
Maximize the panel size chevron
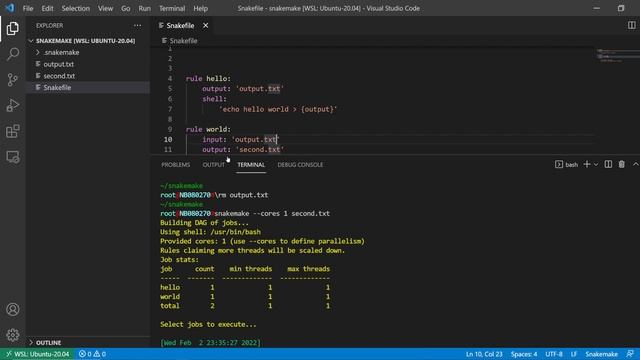[x=636, y=164]
